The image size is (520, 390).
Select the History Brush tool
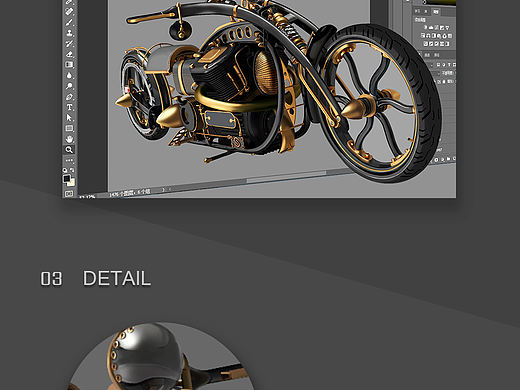pyautogui.click(x=69, y=44)
